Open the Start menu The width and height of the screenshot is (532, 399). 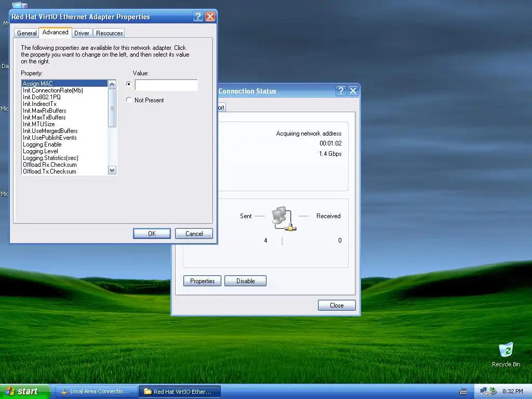point(24,392)
